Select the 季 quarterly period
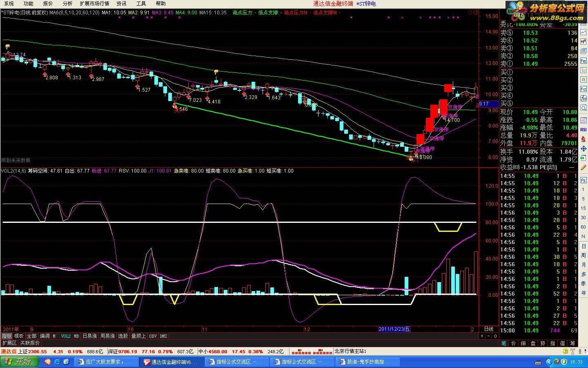588x368 pixels. [584, 283]
